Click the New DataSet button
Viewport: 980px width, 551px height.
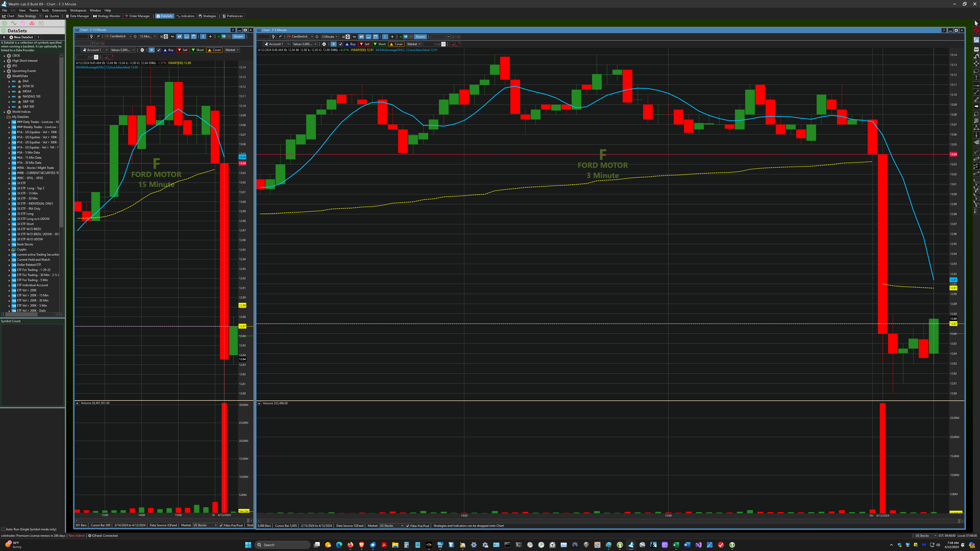click(21, 37)
